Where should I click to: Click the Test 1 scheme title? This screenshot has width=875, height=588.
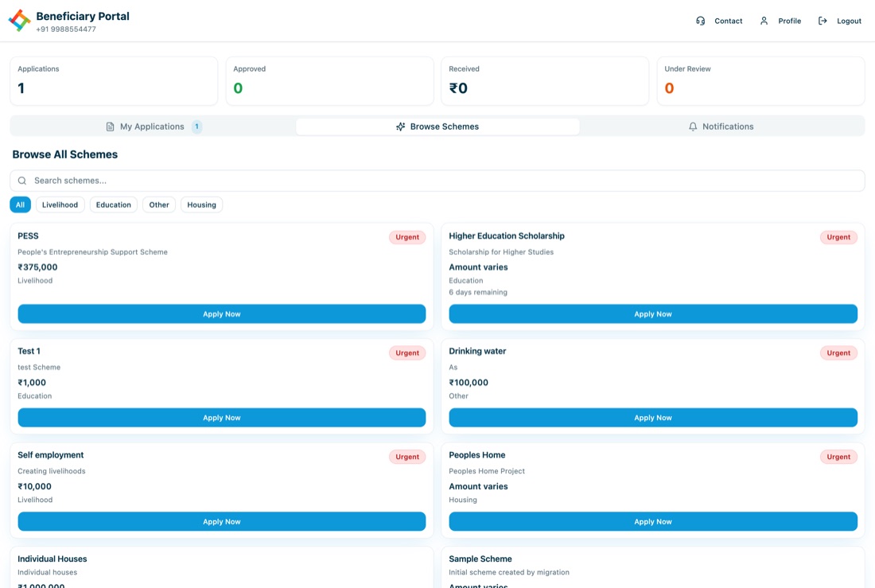(29, 351)
